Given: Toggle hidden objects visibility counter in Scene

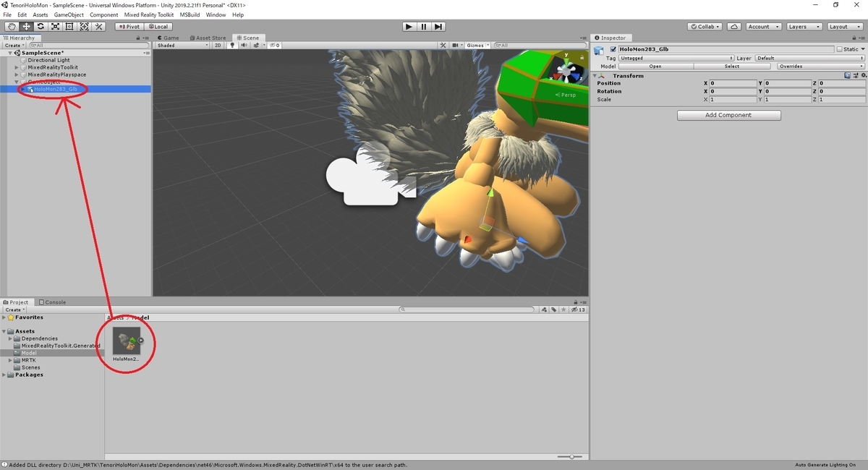Looking at the screenshot, I should pos(274,46).
